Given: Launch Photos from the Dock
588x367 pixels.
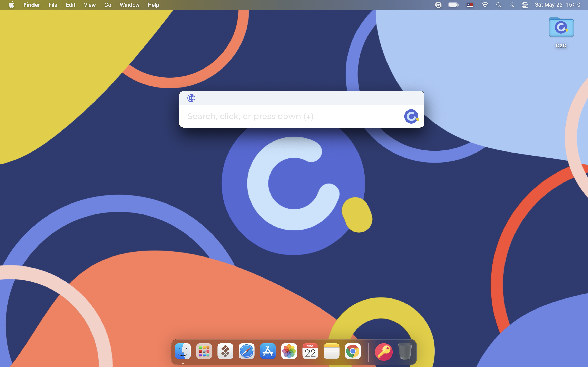Looking at the screenshot, I should [289, 351].
